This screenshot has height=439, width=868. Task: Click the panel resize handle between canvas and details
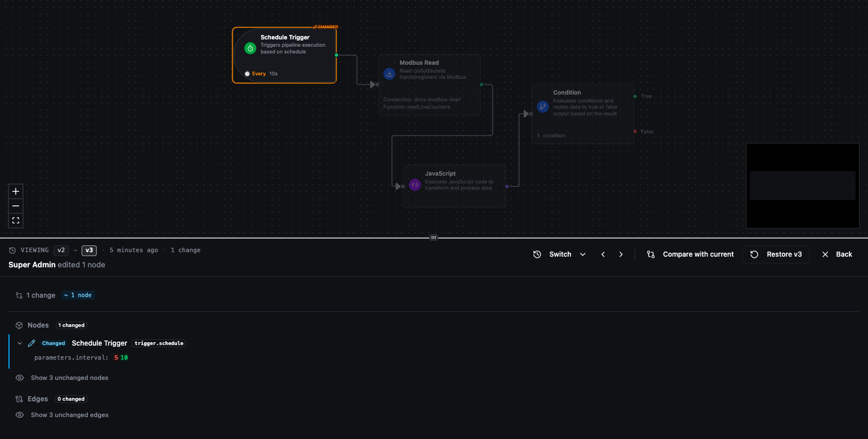click(x=434, y=238)
